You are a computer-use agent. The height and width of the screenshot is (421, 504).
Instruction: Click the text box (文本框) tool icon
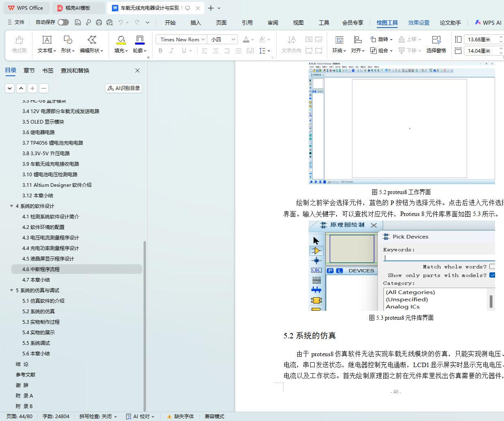[x=47, y=40]
